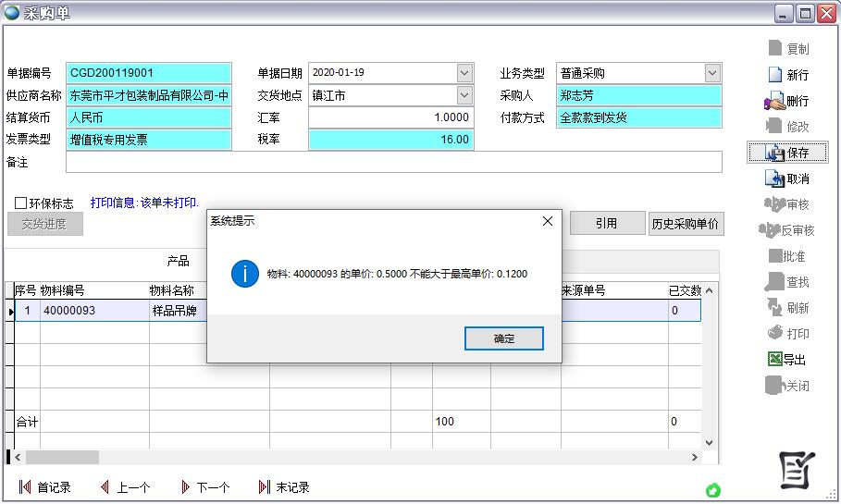Click the 历史采购单价 button
Viewport: 841px width, 504px height.
(686, 224)
